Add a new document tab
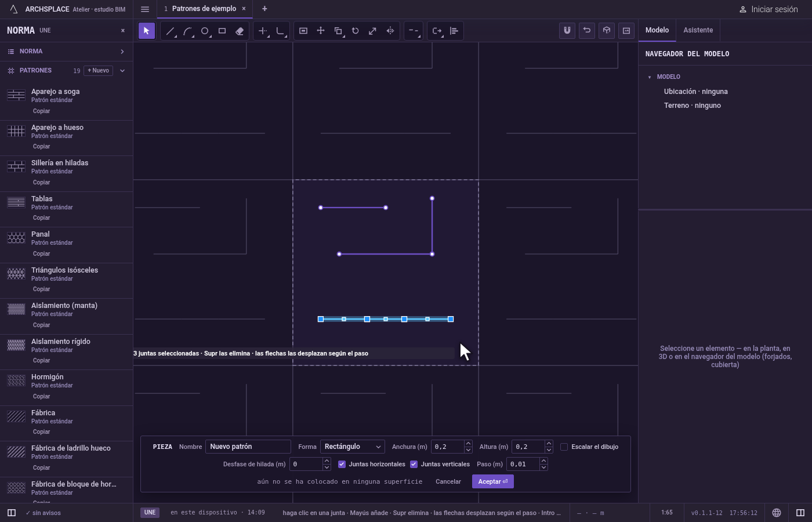 264,9
